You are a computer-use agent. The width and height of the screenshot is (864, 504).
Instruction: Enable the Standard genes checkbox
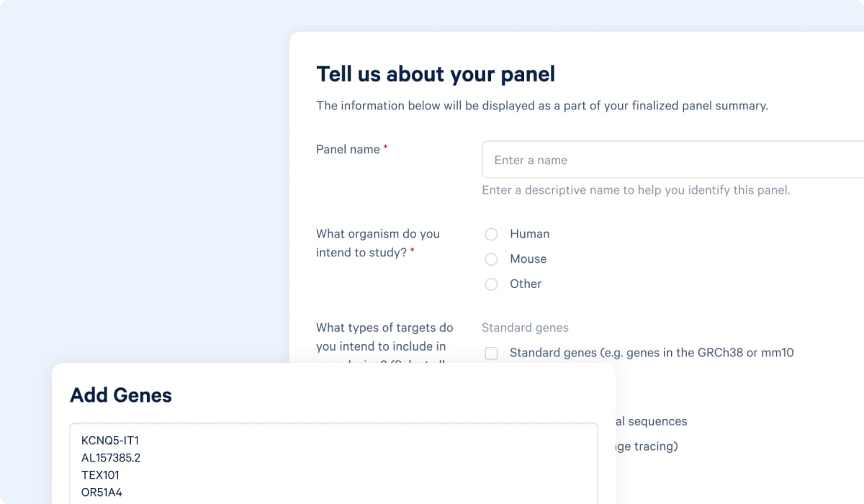[x=491, y=354]
